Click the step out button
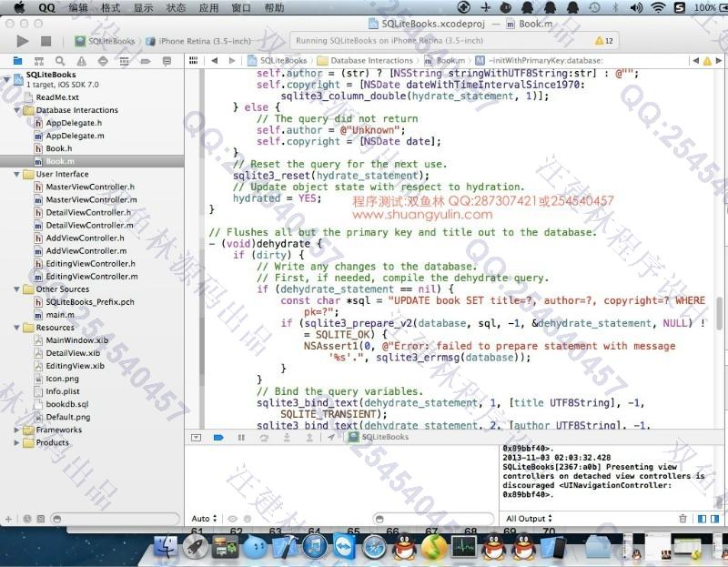The width and height of the screenshot is (728, 567). pos(309,438)
